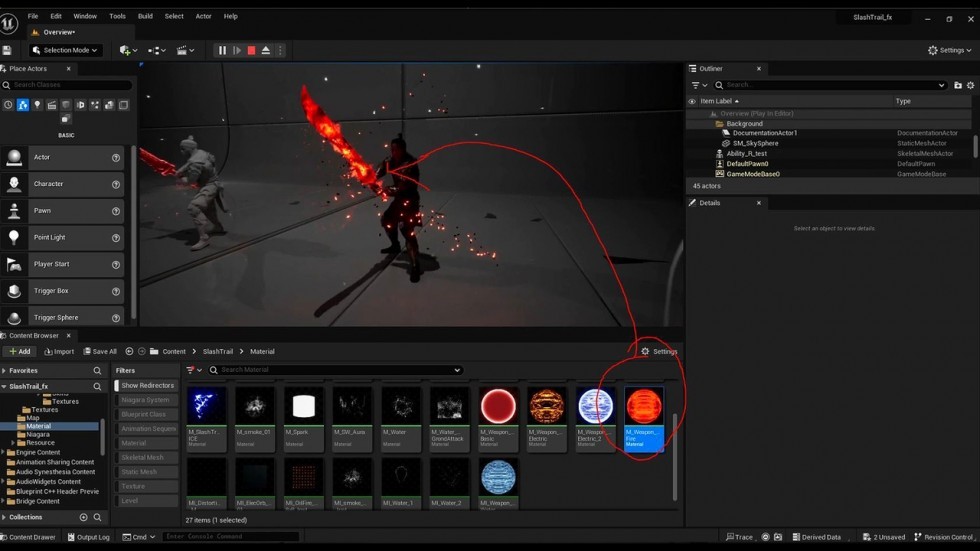Toggle visibility column eye in Outliner header
Viewport: 980px width, 551px height.
point(691,101)
